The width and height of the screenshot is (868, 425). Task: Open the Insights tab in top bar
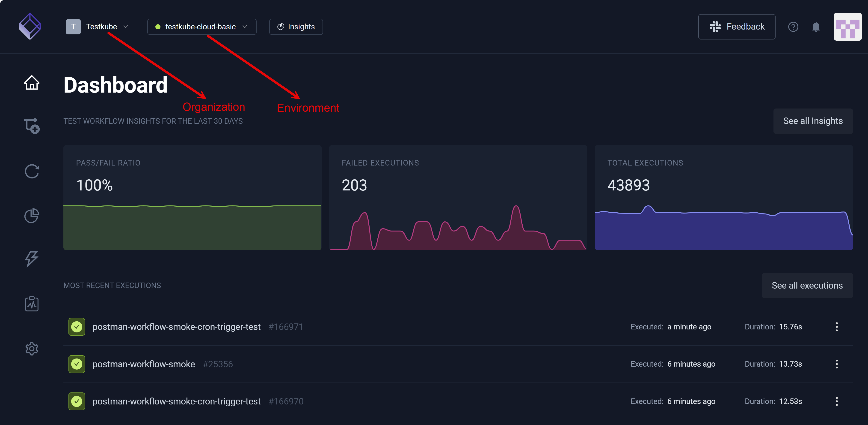pos(296,27)
